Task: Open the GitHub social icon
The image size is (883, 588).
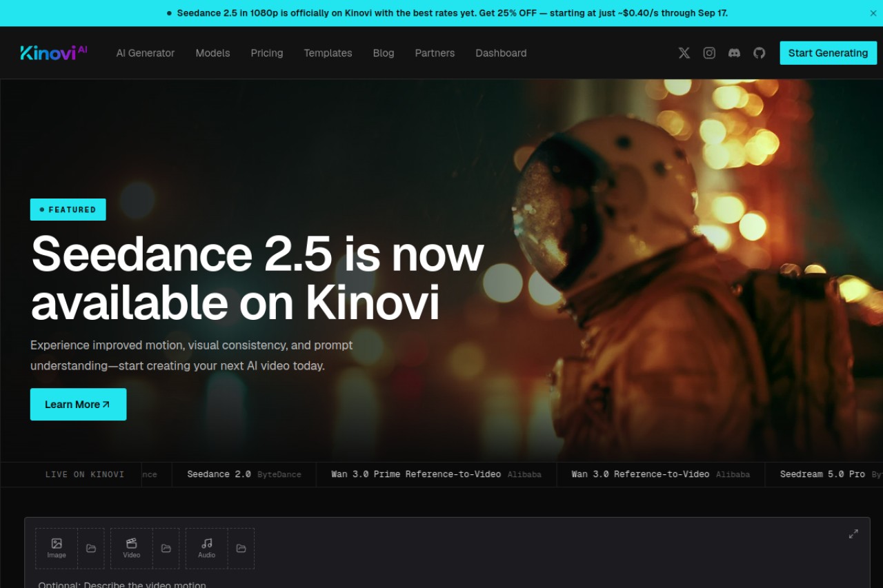Action: (x=759, y=53)
